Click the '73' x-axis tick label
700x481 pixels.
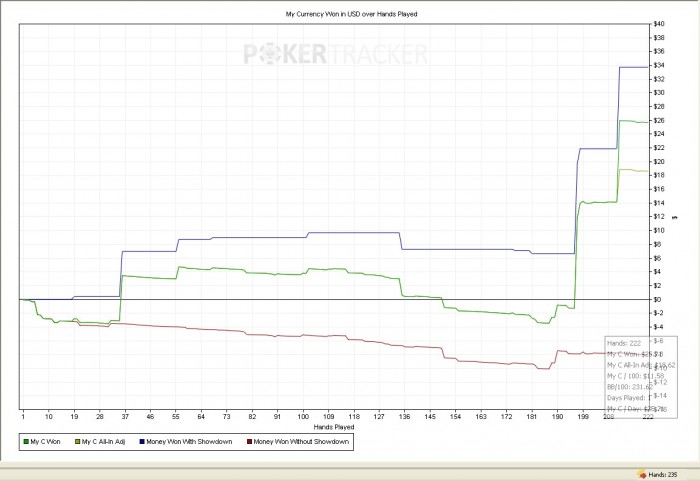pyautogui.click(x=227, y=416)
